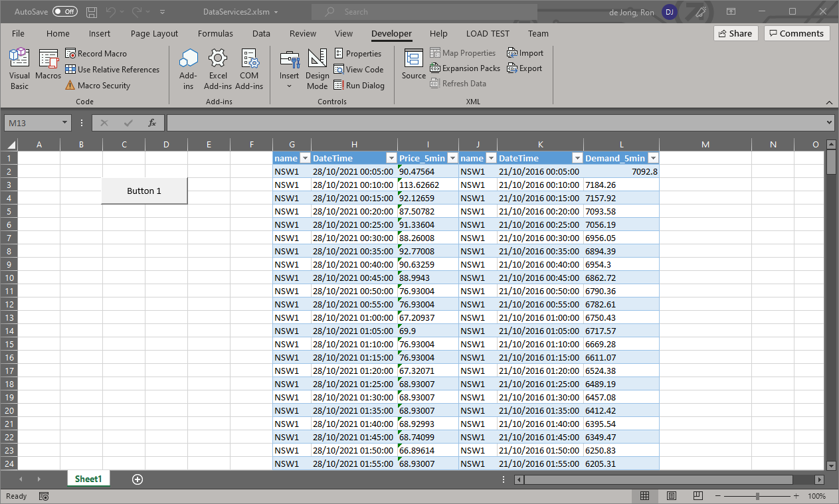
Task: Expand the formula bar
Action: tap(829, 123)
